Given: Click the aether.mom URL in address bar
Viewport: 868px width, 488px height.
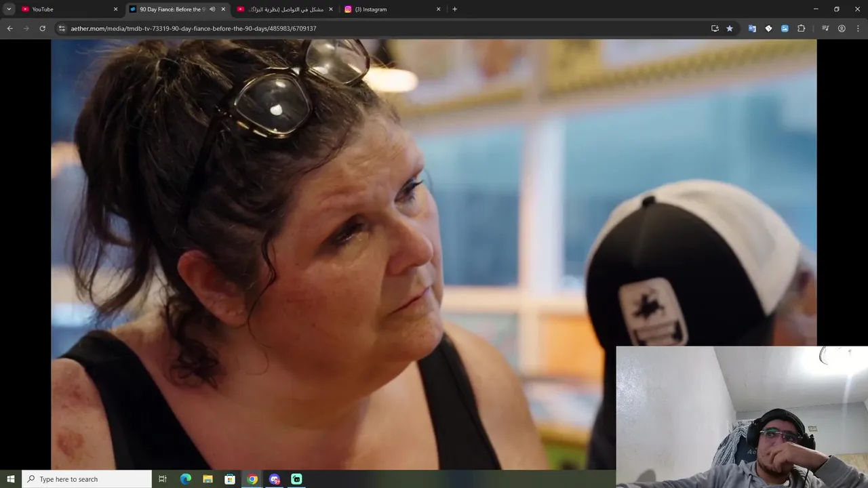Looking at the screenshot, I should [x=193, y=28].
